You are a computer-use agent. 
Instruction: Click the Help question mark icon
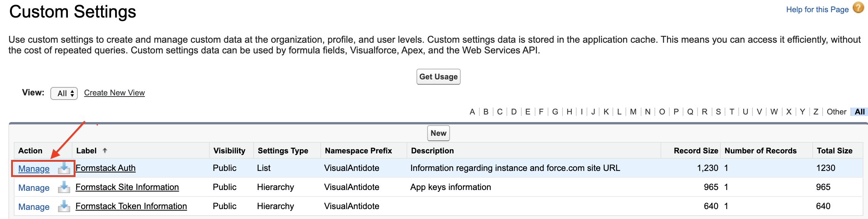click(858, 8)
